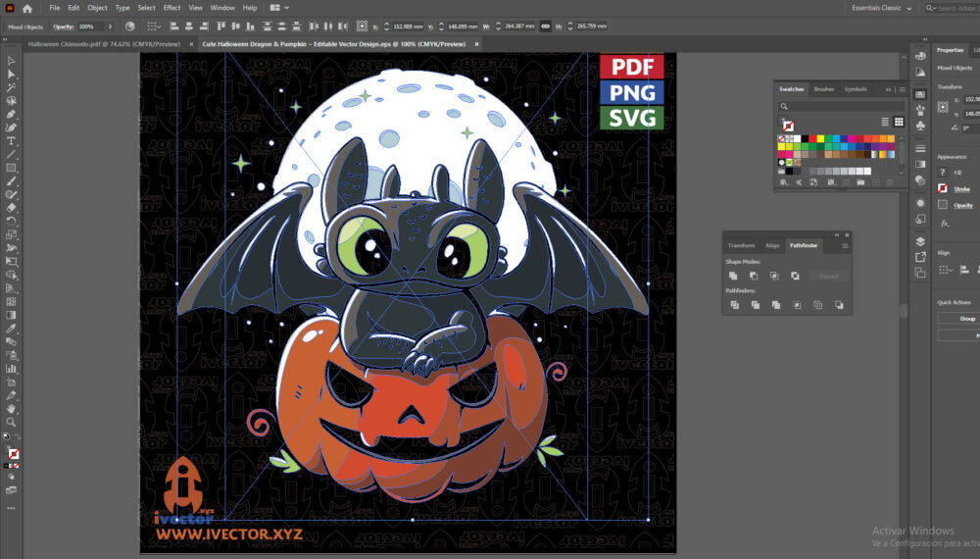The image size is (980, 559).
Task: Select the Lasso tool
Action: (x=11, y=101)
